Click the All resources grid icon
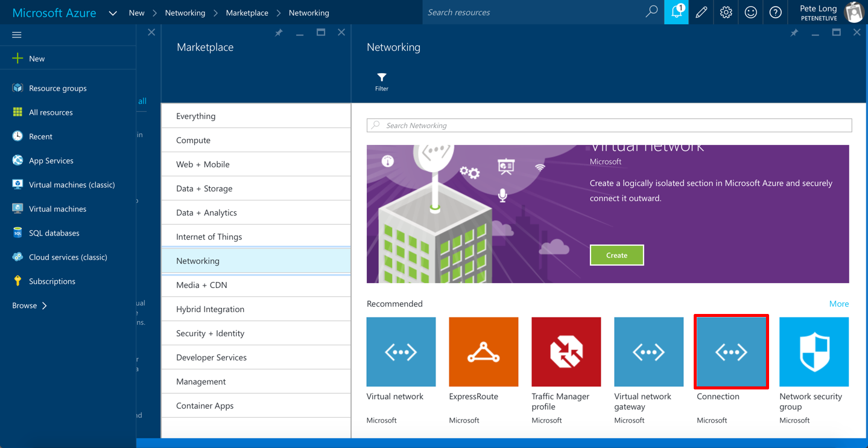 tap(17, 112)
